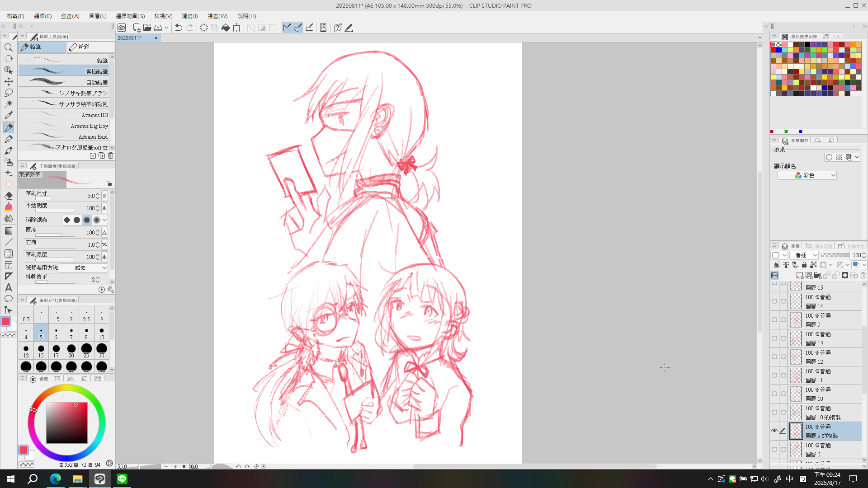Screen dimensions: 868x488
Task: Toggle visibility of layer 圖層 10
Action: pyautogui.click(x=774, y=394)
